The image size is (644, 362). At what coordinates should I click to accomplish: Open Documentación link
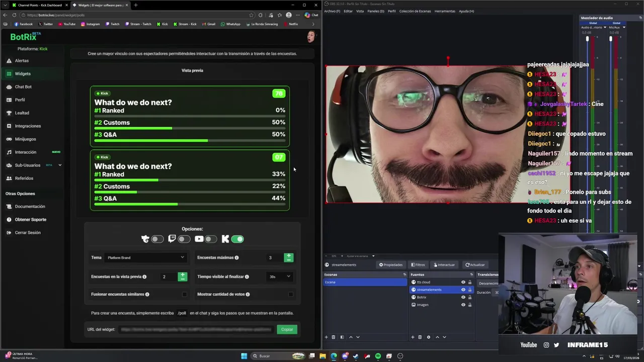click(x=30, y=206)
